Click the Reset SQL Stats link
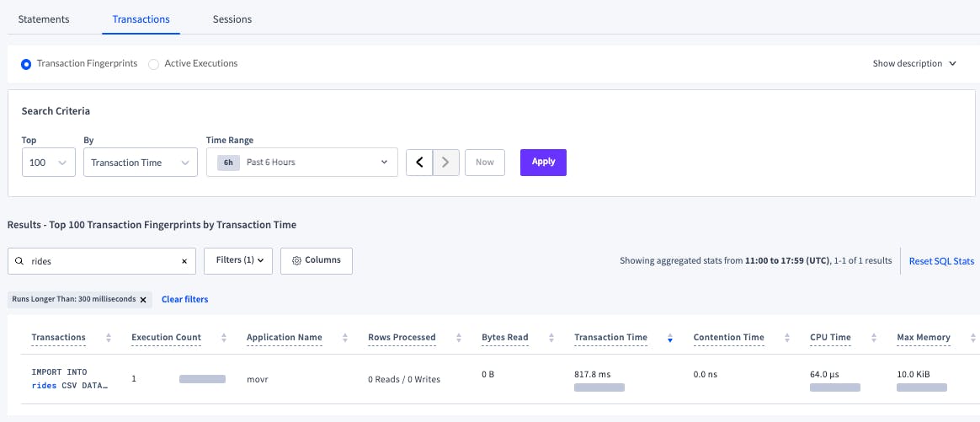Image resolution: width=980 pixels, height=422 pixels. [x=941, y=261]
